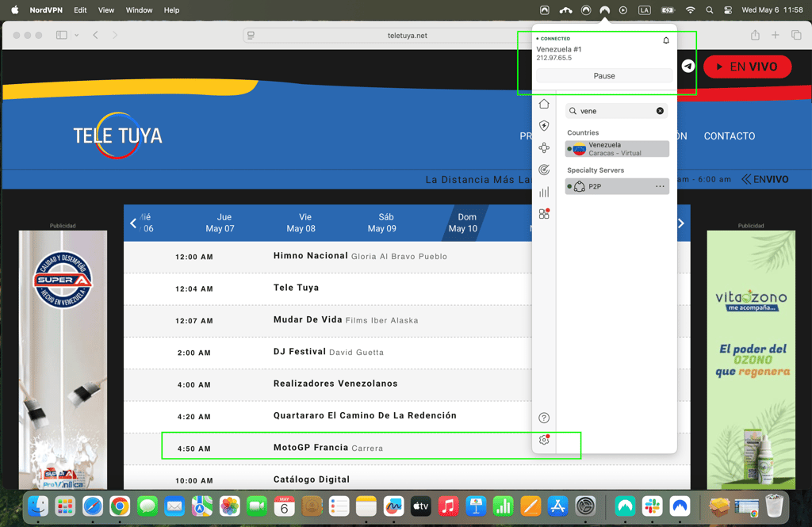Go to next days in schedule
812x527 pixels.
click(681, 223)
